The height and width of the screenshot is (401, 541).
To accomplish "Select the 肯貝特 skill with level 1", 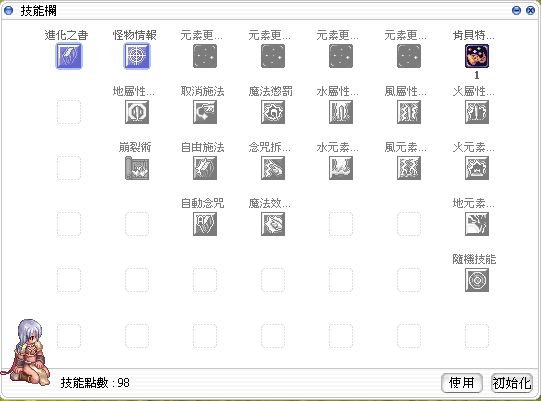I will tap(477, 56).
